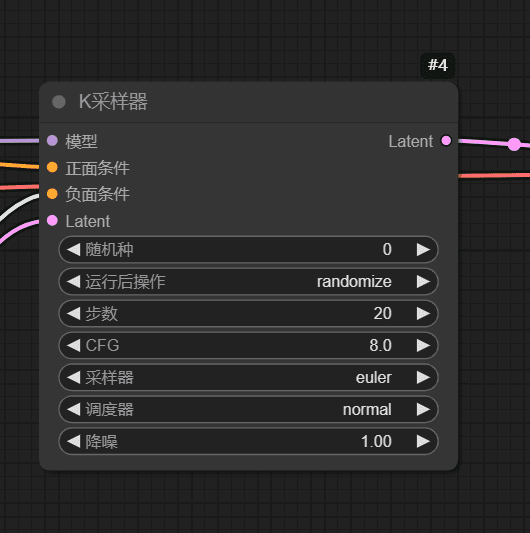530x533 pixels.
Task: Increase 降噪 with right arrow
Action: click(x=423, y=441)
